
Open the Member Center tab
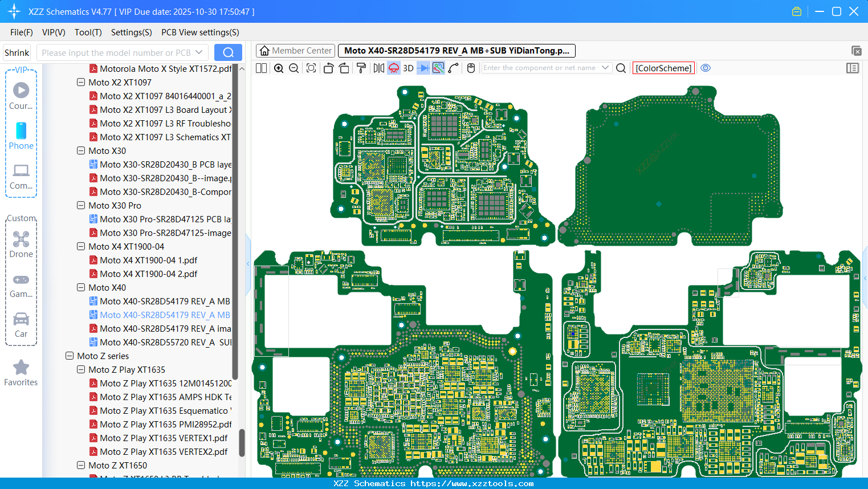(296, 51)
